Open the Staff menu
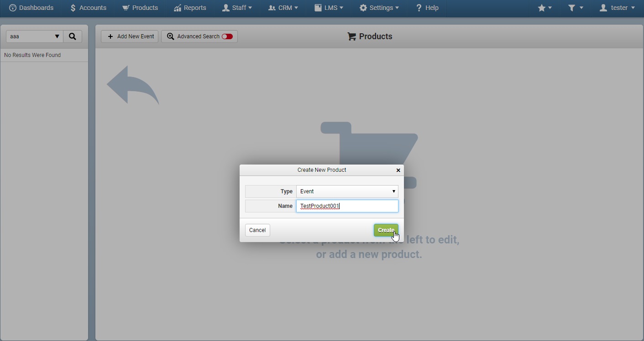 (237, 8)
